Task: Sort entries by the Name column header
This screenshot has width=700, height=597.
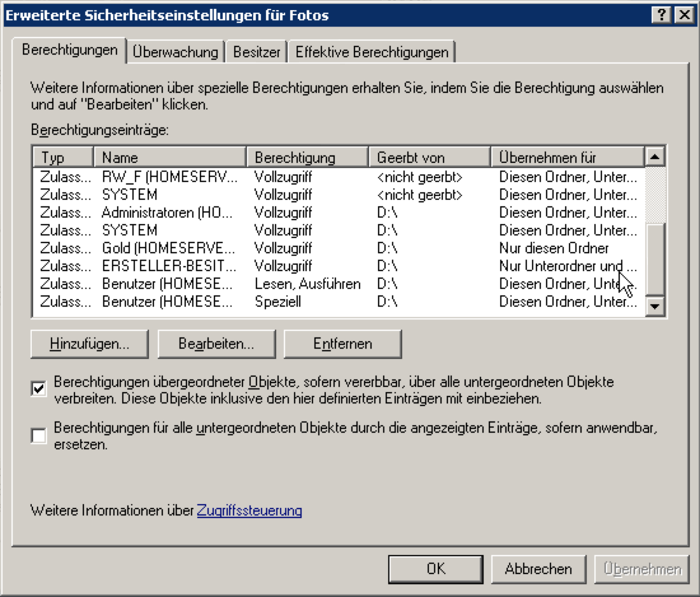Action: coord(169,157)
